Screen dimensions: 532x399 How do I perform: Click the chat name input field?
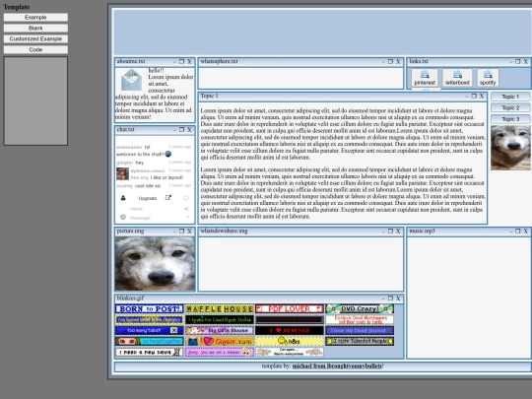(x=156, y=209)
